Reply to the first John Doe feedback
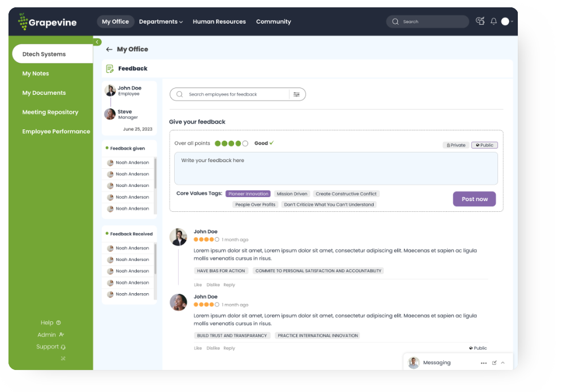563x392 pixels. tap(229, 285)
